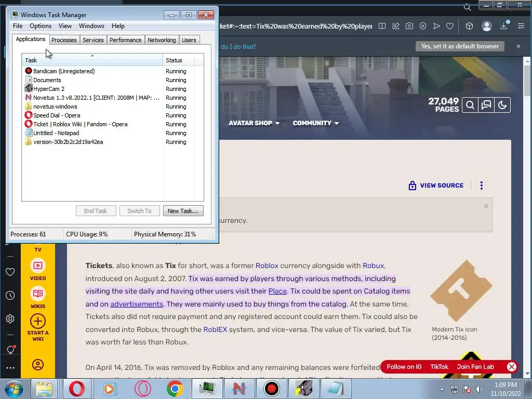Click the TikTok link in the banner
The height and width of the screenshot is (399, 532).
coord(439,367)
